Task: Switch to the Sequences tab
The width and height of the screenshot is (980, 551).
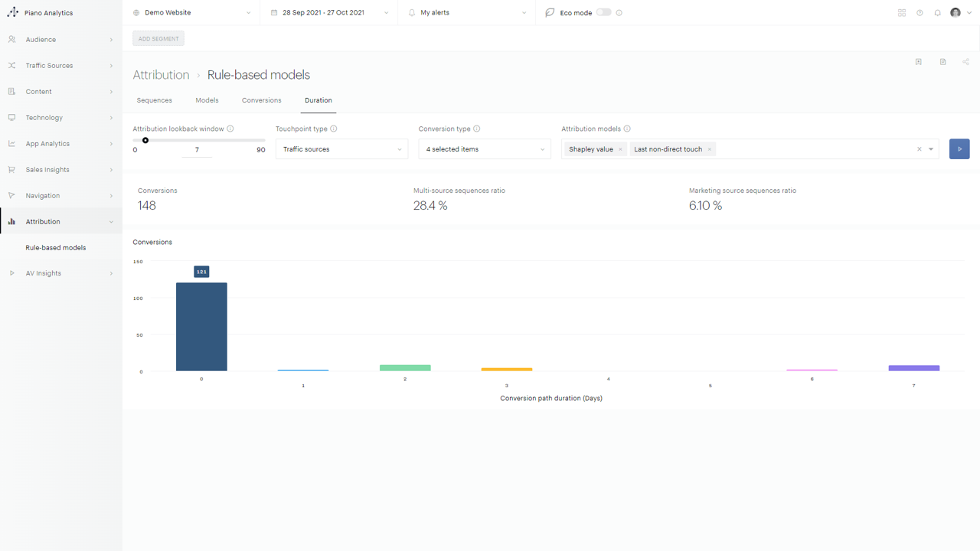Action: pos(154,100)
